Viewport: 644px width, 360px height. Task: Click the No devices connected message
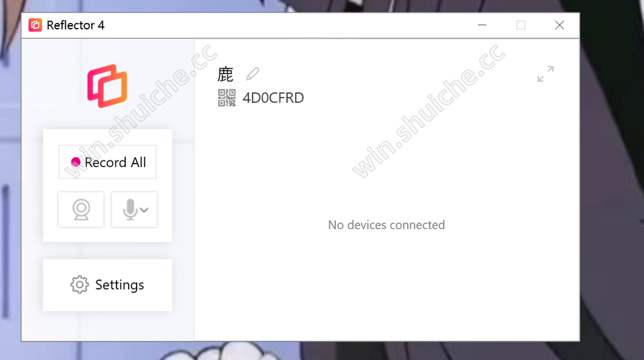(x=386, y=225)
